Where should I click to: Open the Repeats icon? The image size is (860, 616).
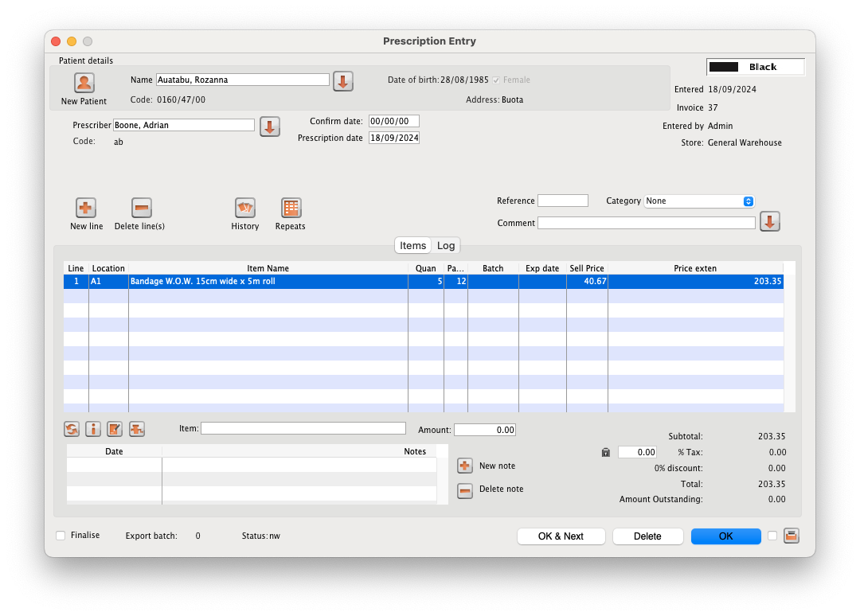pos(291,209)
